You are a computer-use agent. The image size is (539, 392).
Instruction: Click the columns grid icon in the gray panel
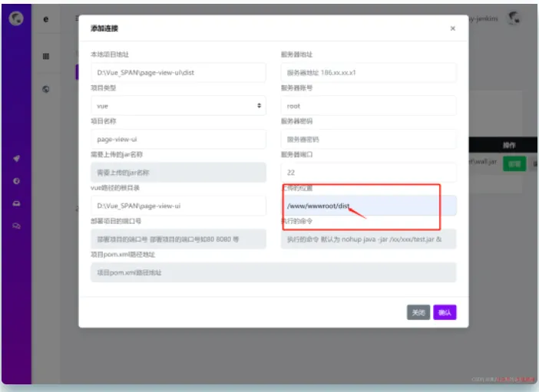(x=46, y=56)
